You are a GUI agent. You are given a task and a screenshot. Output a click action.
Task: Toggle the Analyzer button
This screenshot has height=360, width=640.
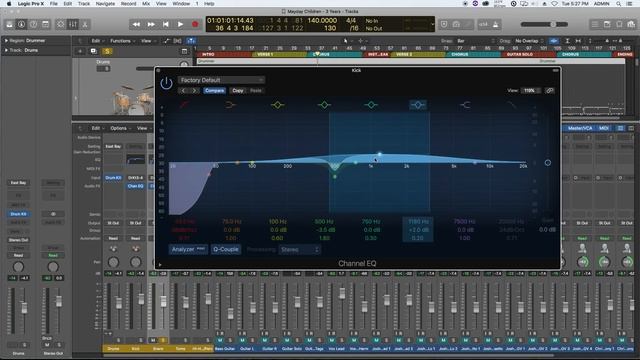coord(188,249)
